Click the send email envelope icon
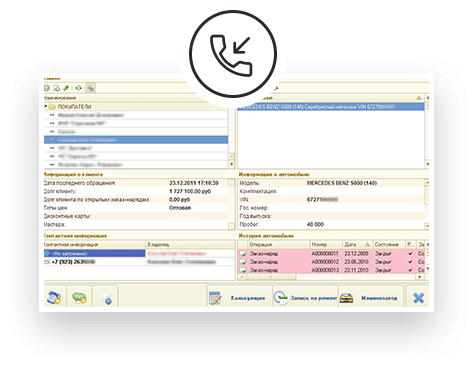 [x=105, y=297]
